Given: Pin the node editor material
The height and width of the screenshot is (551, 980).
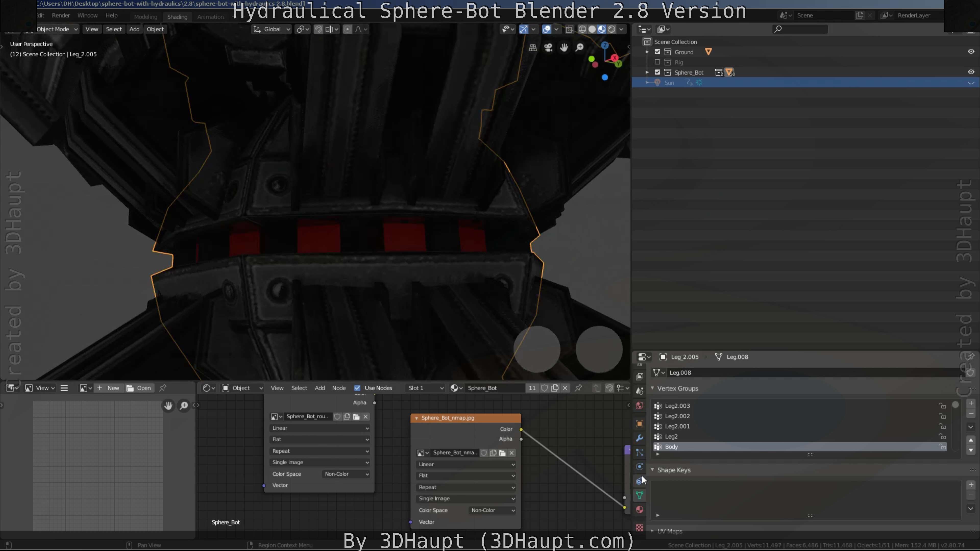Looking at the screenshot, I should point(578,388).
